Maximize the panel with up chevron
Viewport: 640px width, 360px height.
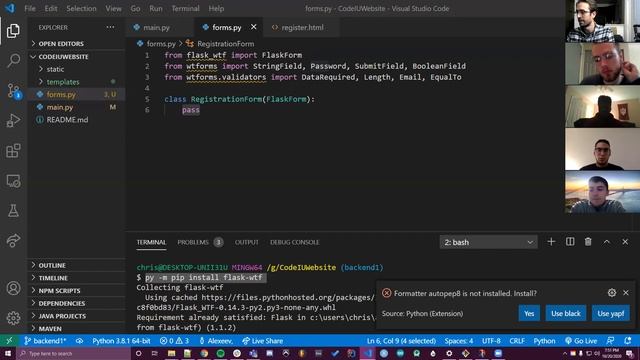pos(607,242)
